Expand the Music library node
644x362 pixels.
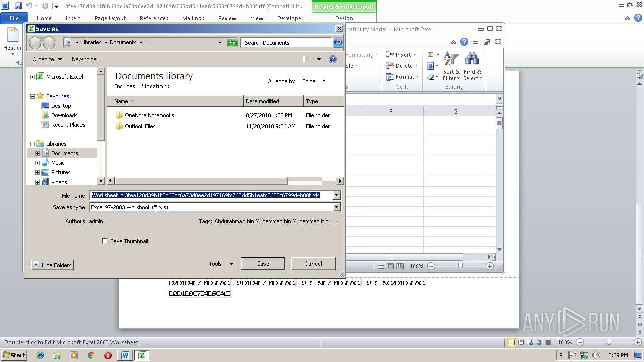click(x=37, y=163)
